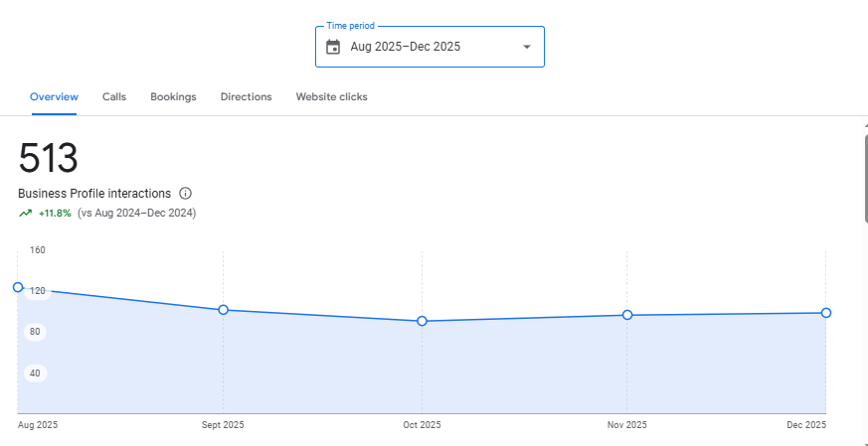Click the Business Profile interactions label
The height and width of the screenshot is (446, 868).
94,194
